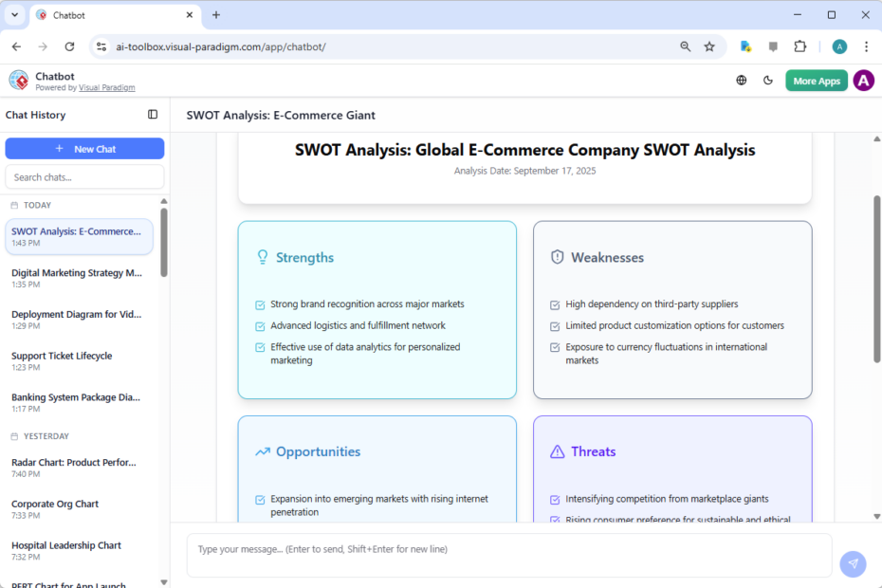Open the profile menu from the avatar

[x=864, y=80]
